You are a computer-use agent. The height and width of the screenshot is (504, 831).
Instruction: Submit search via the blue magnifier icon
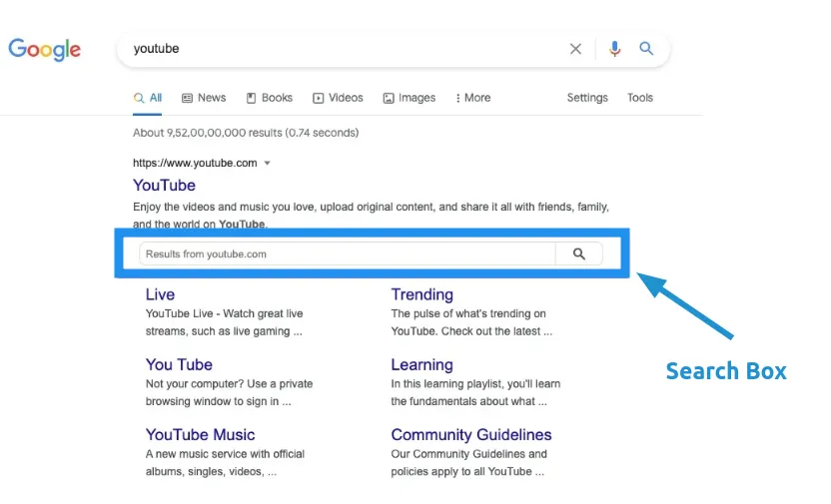pos(646,49)
